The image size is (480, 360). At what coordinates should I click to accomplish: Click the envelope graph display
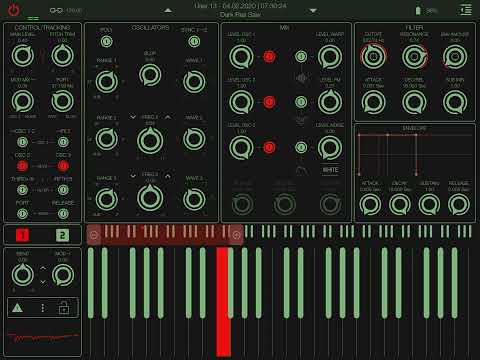415,154
